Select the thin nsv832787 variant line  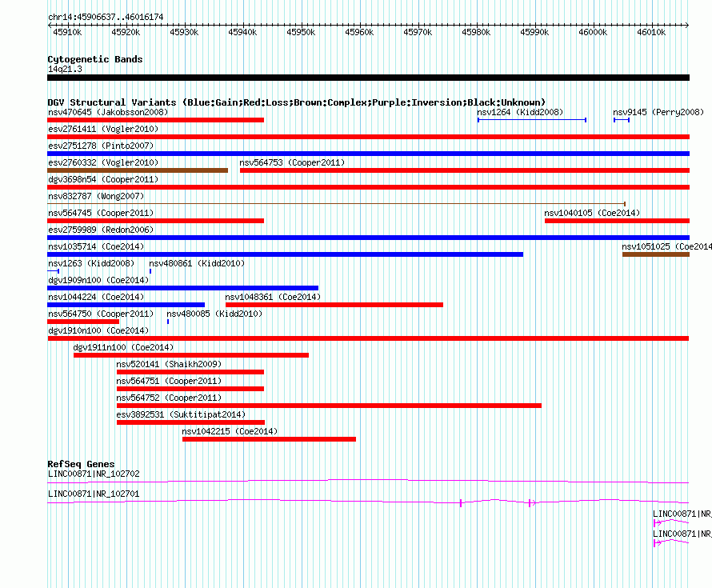pos(337,204)
